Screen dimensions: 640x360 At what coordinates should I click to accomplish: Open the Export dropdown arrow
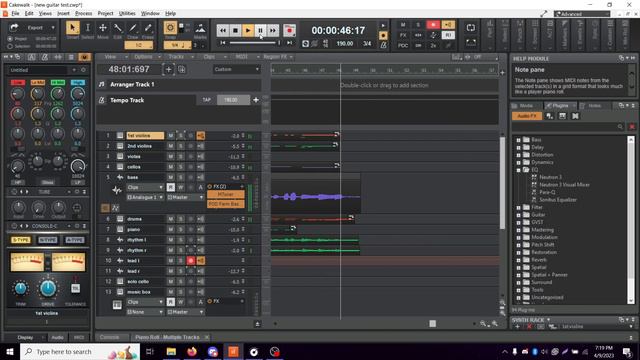[x=53, y=28]
